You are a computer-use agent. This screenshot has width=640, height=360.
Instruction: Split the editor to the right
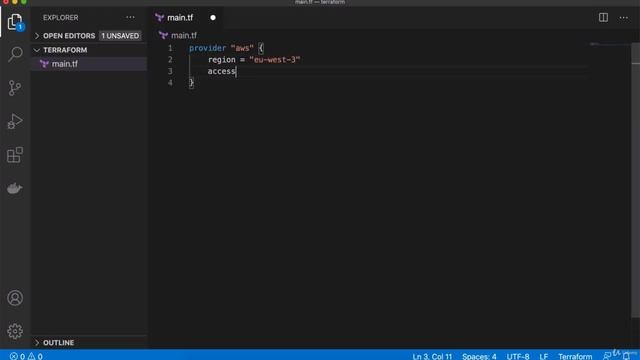[x=603, y=18]
